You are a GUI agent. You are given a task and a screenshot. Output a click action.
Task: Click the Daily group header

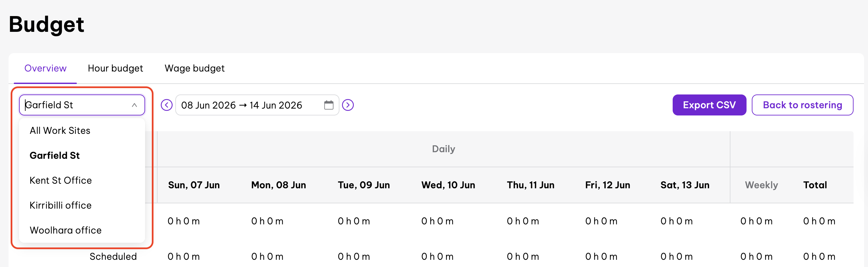tap(444, 149)
